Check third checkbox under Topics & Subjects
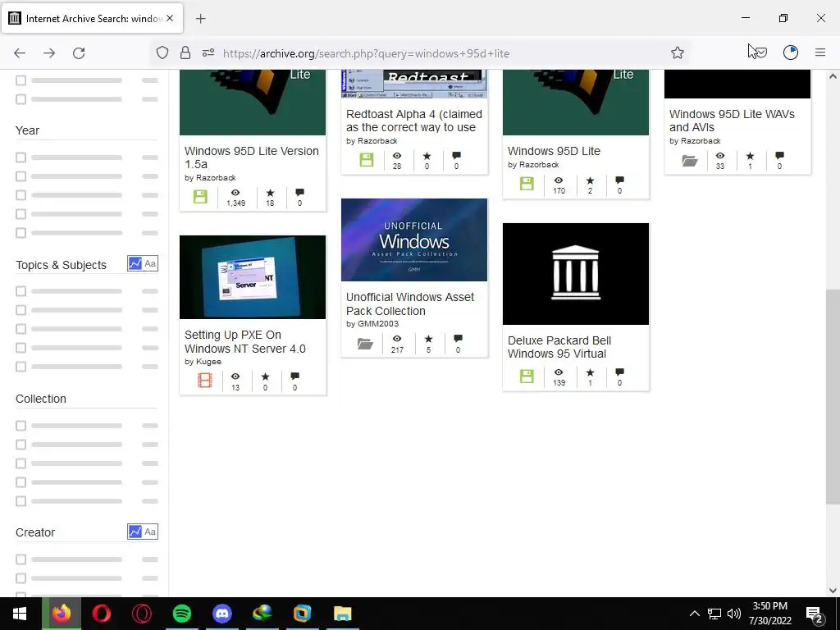The height and width of the screenshot is (630, 840). coord(21,329)
